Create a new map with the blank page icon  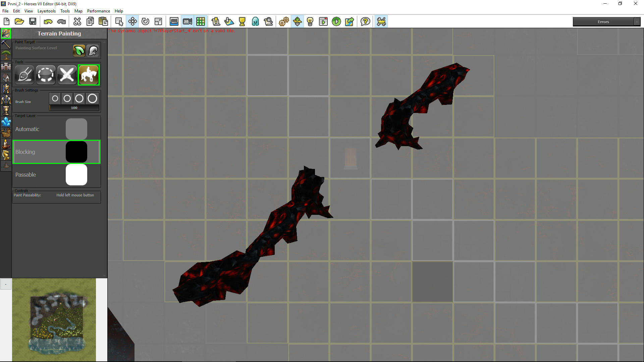(6, 22)
